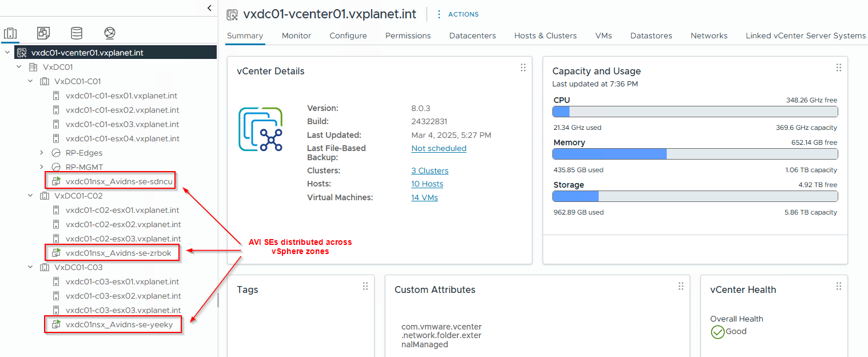This screenshot has height=357, width=868.
Task: Collapse the left navigation pane arrow
Action: (x=209, y=8)
